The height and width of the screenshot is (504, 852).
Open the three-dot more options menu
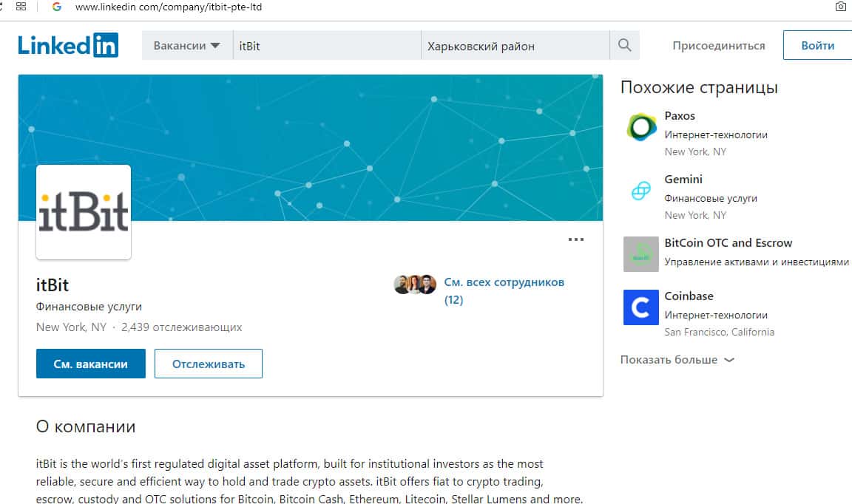[x=575, y=239]
